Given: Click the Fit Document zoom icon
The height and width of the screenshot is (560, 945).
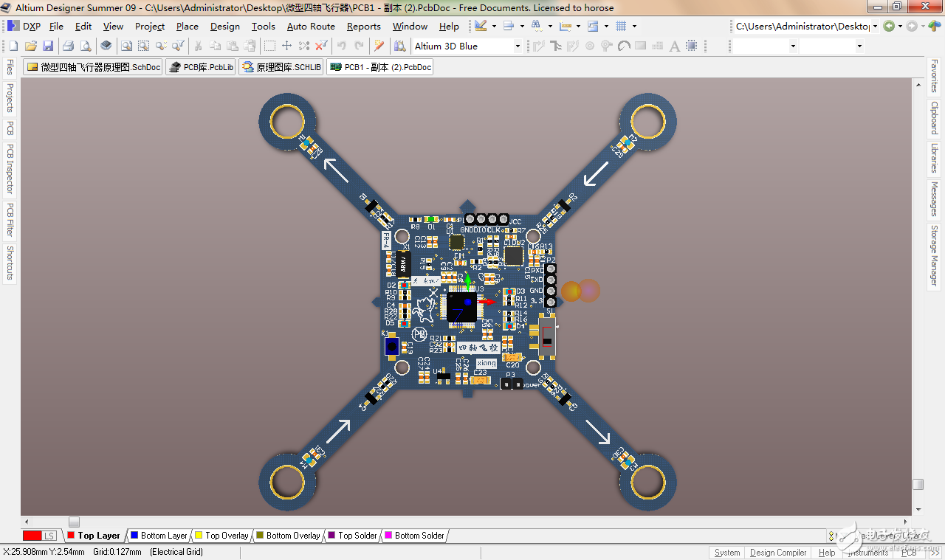Looking at the screenshot, I should [126, 46].
